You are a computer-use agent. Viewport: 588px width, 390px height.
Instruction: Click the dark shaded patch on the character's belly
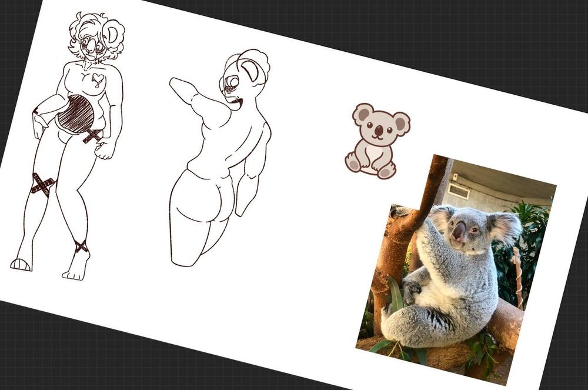coord(76,112)
